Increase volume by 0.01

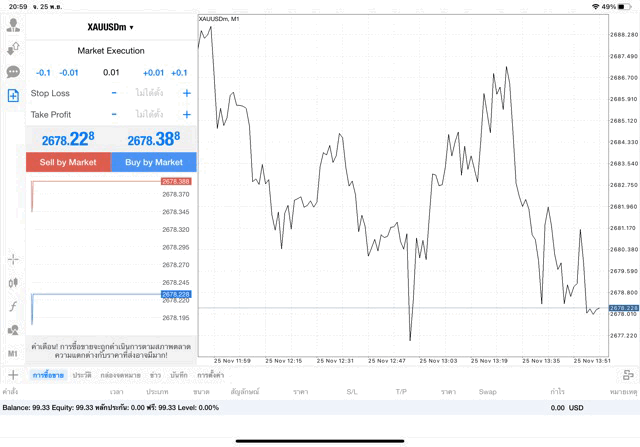(153, 72)
